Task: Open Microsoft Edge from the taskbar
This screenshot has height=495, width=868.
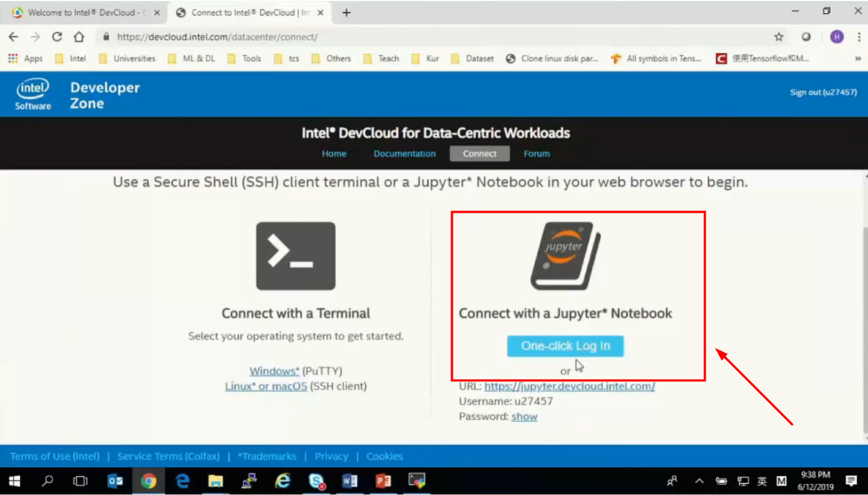Action: (182, 481)
